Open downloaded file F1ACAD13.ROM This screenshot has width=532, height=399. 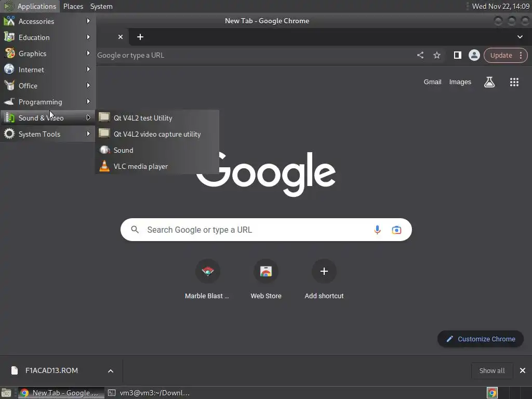coord(51,370)
